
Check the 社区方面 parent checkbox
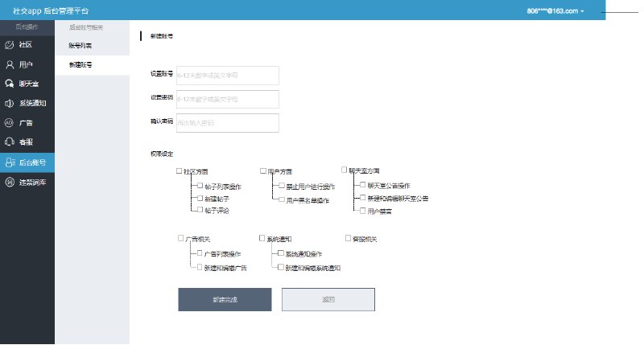coord(179,171)
